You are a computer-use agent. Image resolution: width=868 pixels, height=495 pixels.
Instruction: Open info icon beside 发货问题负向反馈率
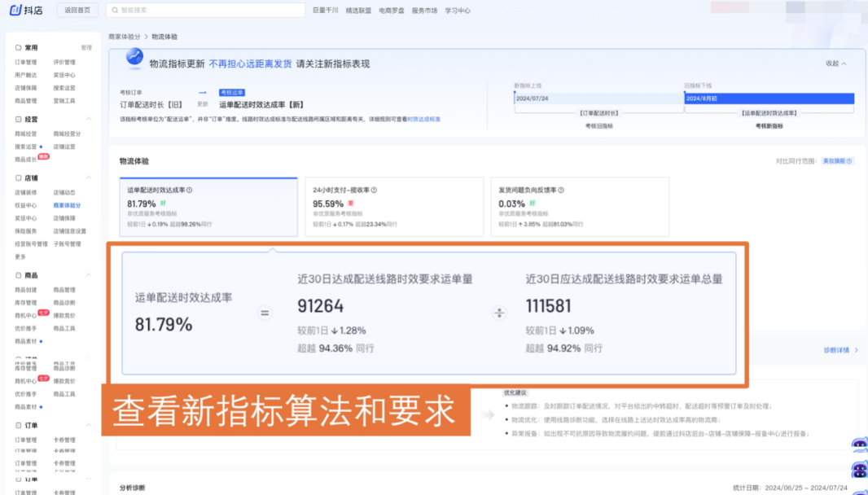tap(561, 190)
